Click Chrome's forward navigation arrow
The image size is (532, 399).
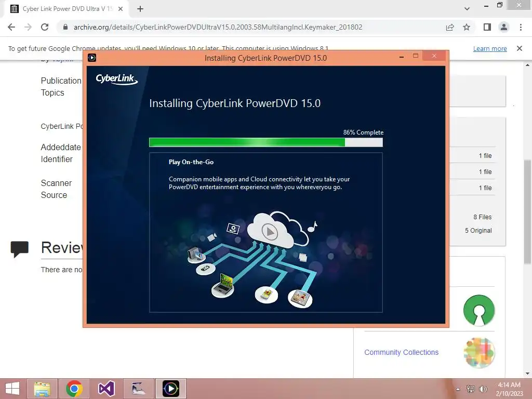click(28, 27)
